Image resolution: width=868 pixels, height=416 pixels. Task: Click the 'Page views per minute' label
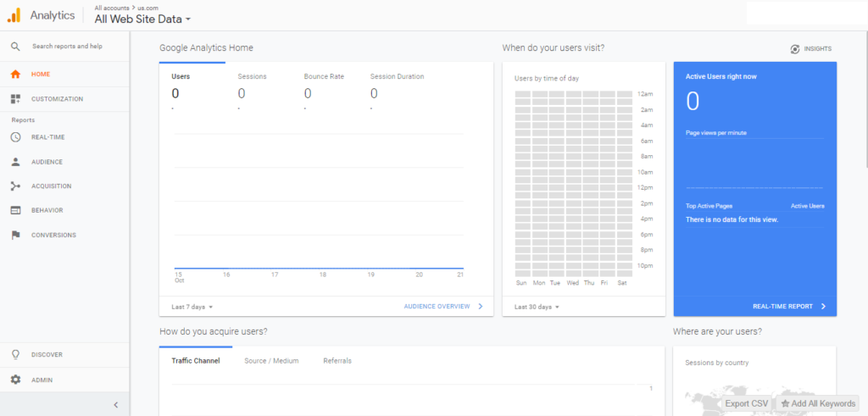pyautogui.click(x=716, y=133)
